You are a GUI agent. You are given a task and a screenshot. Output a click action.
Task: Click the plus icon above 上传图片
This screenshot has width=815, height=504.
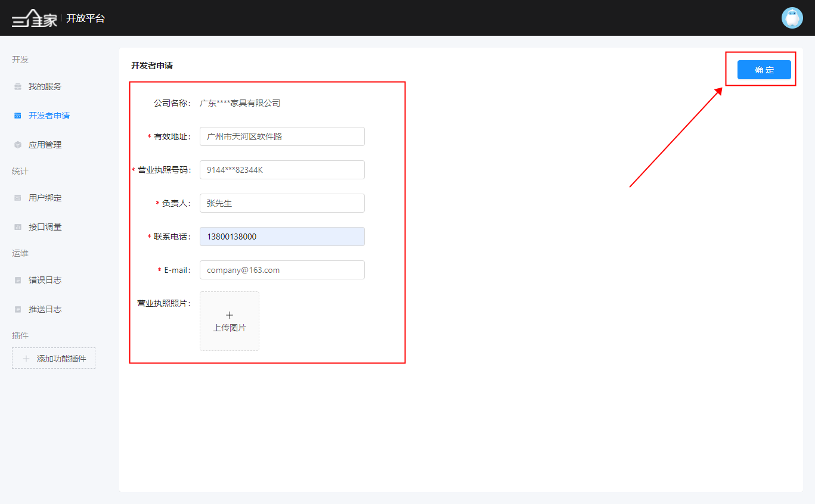(x=230, y=315)
